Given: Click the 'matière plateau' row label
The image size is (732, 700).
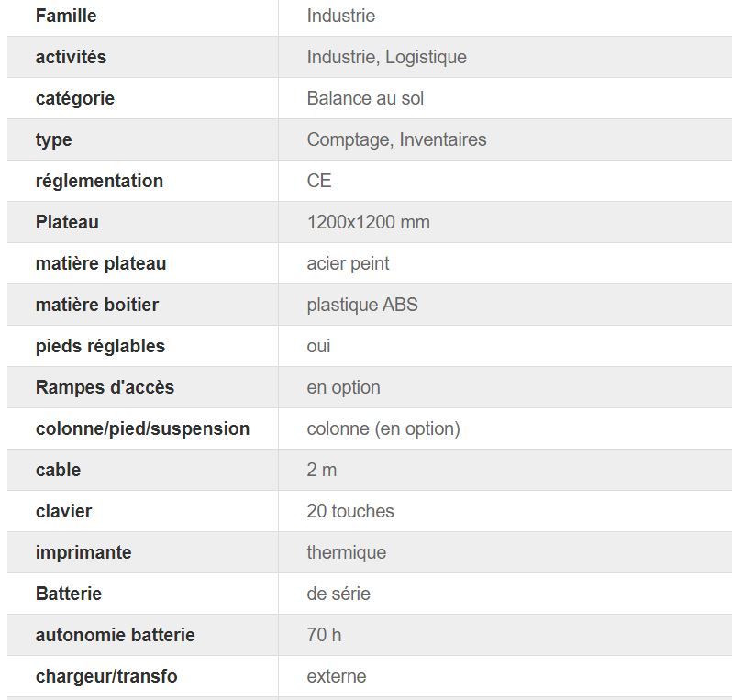Looking at the screenshot, I should [x=101, y=263].
